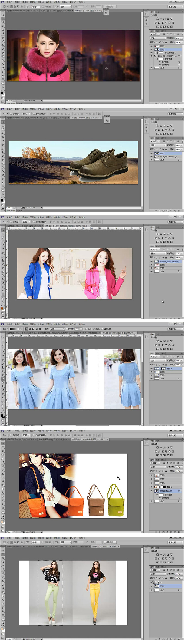Open layer kind filter dropdown in yellow pants window
The image size is (184, 644).
coord(155,570)
